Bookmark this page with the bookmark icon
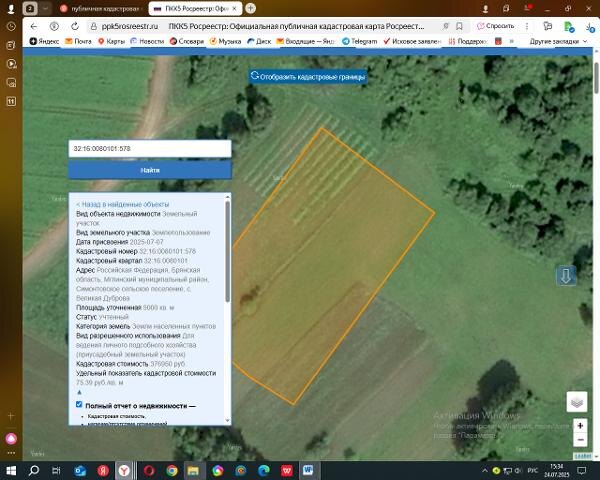Image resolution: width=600 pixels, height=480 pixels. (460, 26)
